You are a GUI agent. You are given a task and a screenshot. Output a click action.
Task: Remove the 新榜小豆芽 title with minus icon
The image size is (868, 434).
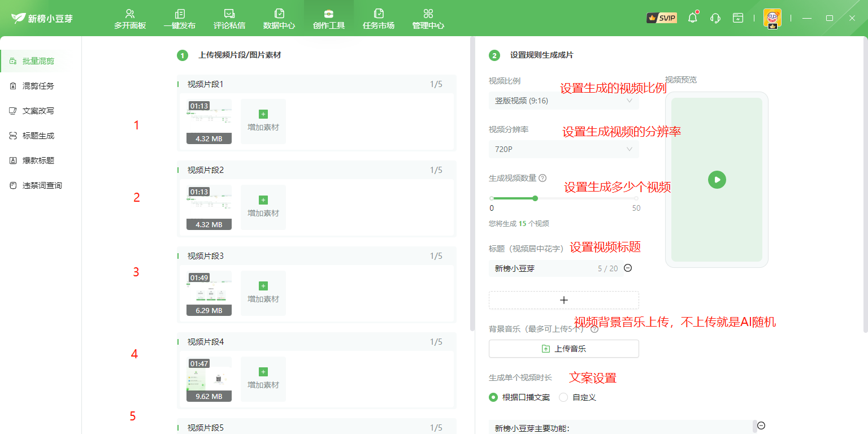[x=628, y=268]
